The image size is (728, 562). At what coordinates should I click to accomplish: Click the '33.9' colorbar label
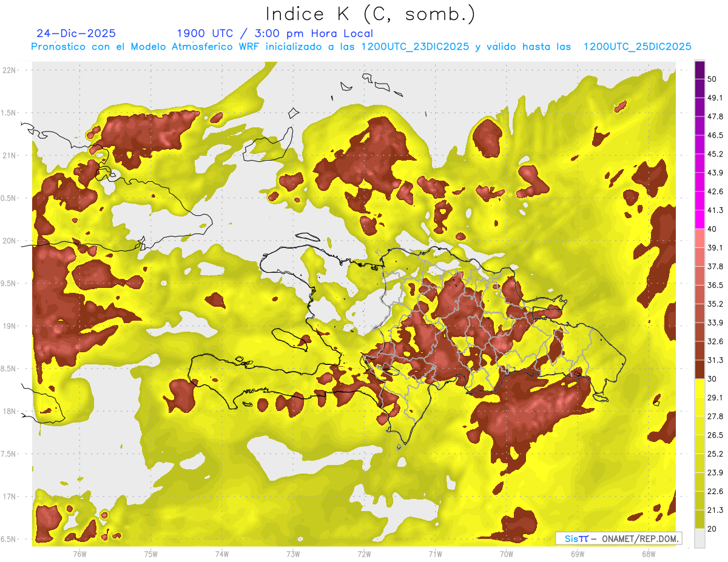[715, 323]
